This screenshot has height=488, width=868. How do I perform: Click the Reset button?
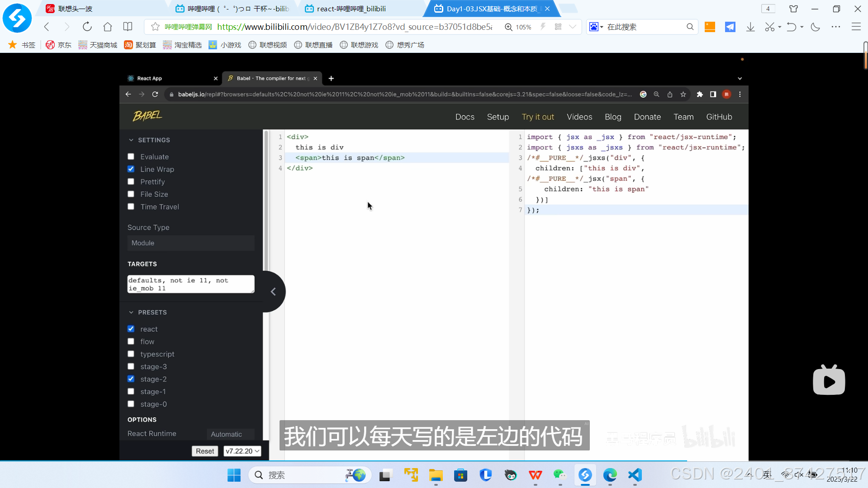click(204, 451)
